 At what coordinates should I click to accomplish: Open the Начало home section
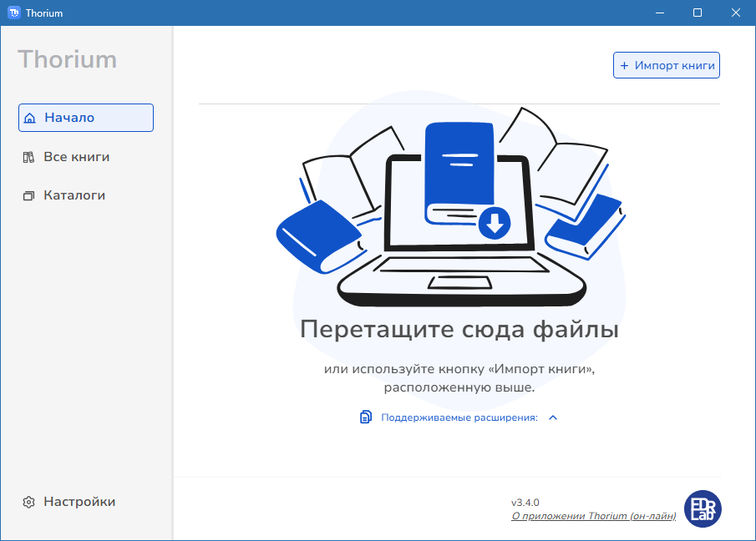[x=86, y=118]
